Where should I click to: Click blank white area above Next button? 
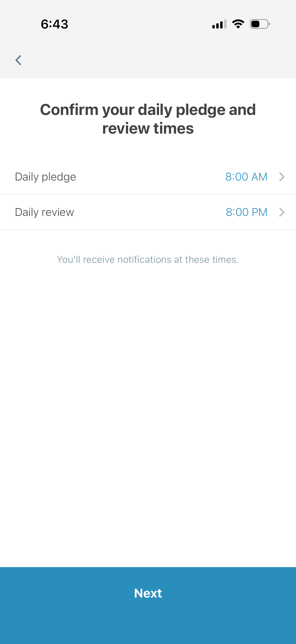click(148, 425)
